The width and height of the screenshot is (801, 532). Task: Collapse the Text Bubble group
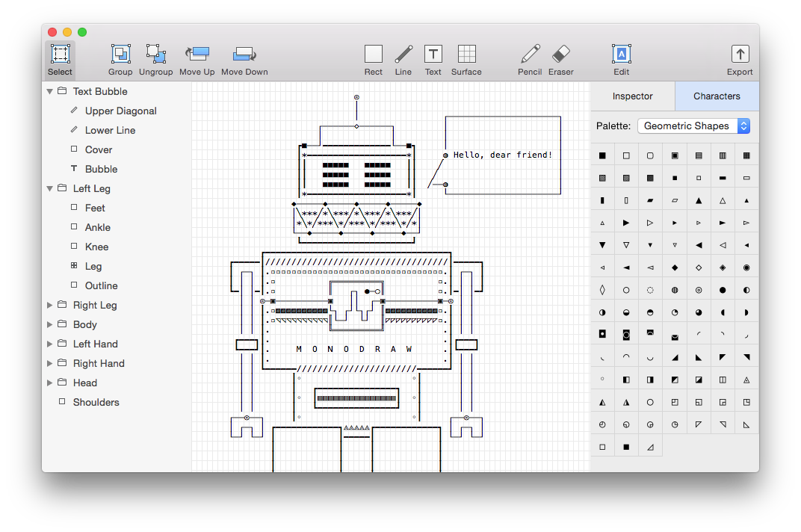(50, 92)
